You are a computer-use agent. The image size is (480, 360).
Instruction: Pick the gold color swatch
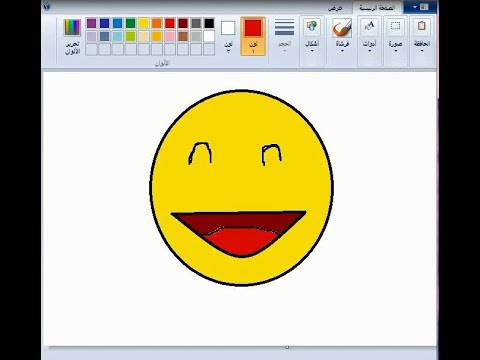coord(157,36)
